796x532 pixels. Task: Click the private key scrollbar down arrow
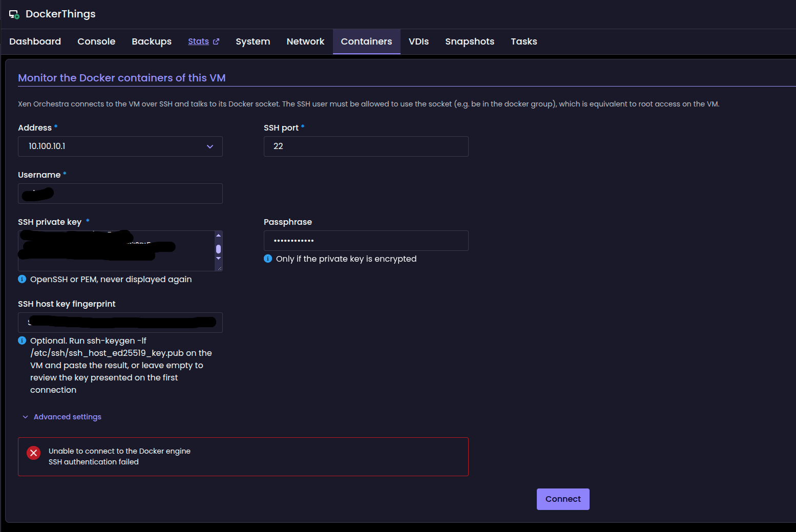(219, 259)
